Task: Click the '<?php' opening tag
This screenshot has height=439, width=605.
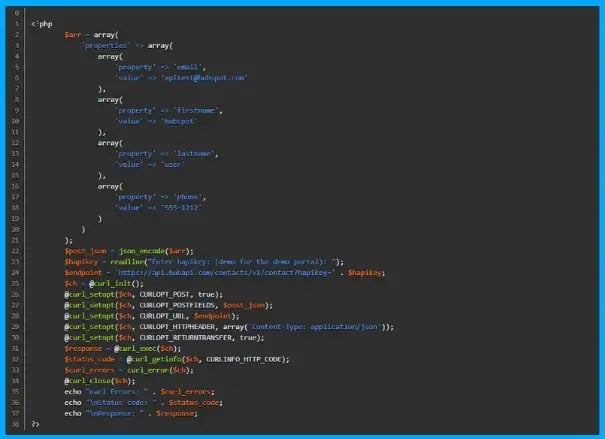Action: (42, 24)
